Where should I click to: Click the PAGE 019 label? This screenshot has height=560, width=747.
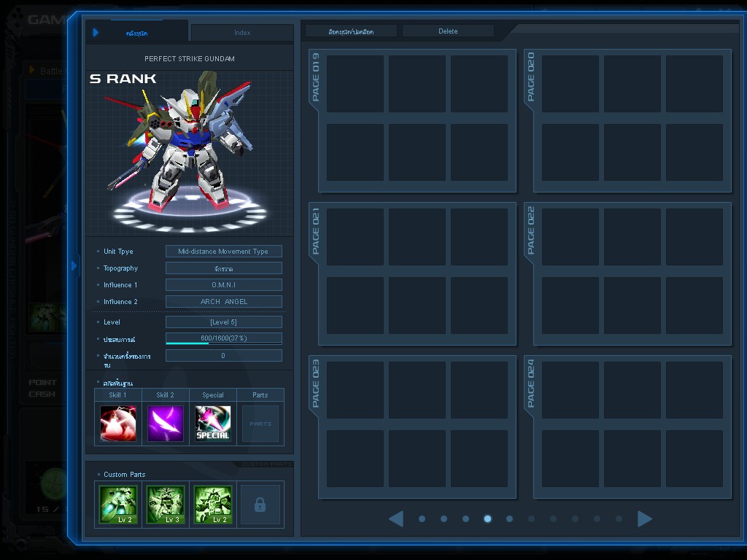coord(316,77)
